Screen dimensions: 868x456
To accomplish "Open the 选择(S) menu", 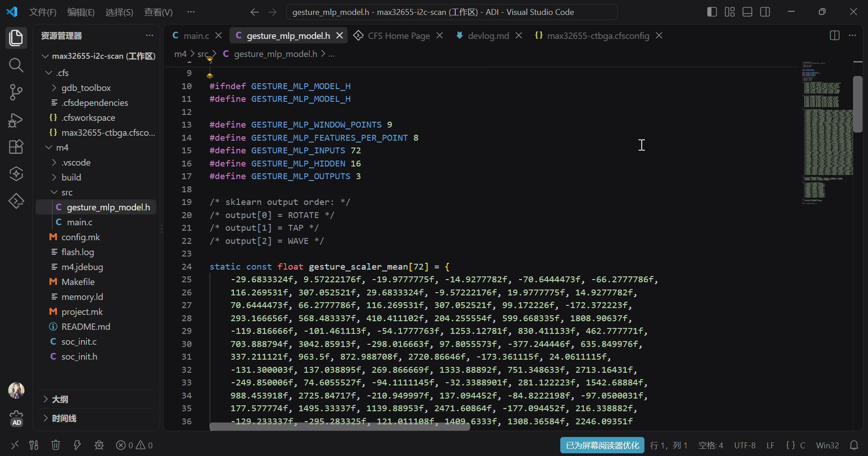I will click(119, 12).
